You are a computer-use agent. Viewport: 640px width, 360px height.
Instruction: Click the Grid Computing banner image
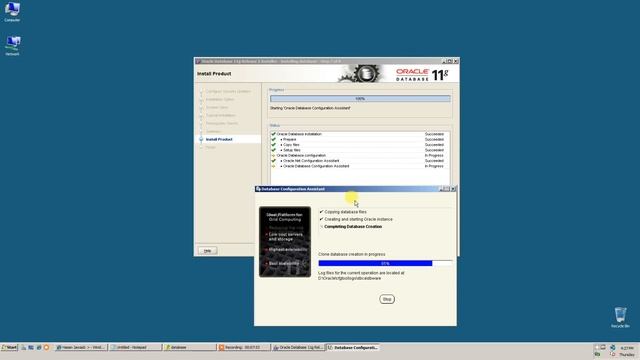tap(285, 242)
